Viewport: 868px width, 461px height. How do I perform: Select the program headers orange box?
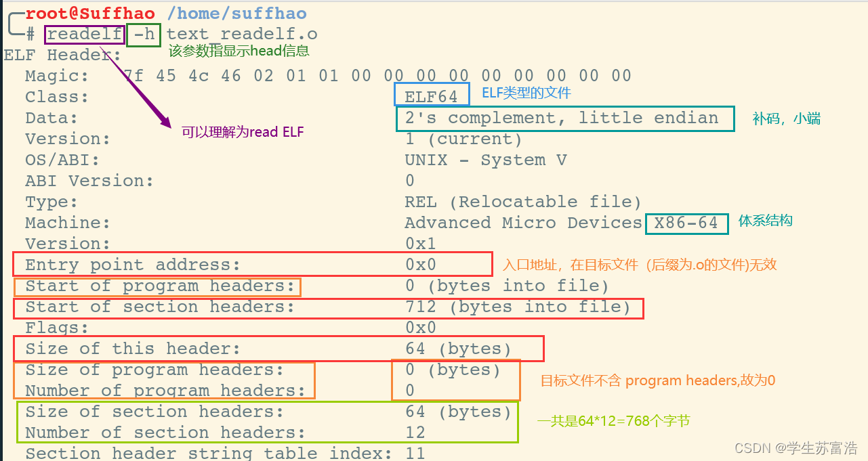click(164, 380)
